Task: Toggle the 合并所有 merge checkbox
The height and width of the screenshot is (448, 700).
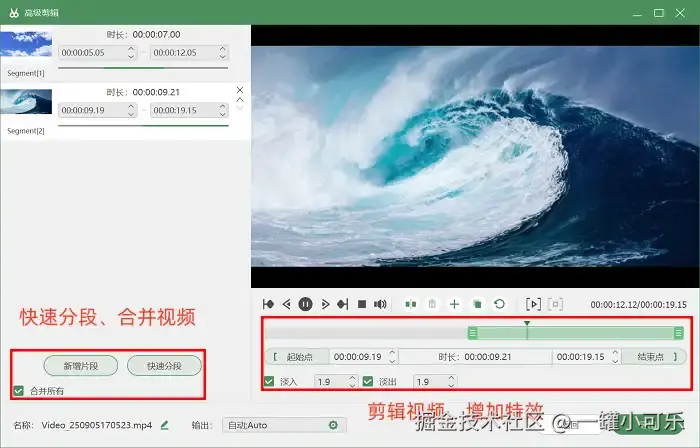Action: click(18, 391)
